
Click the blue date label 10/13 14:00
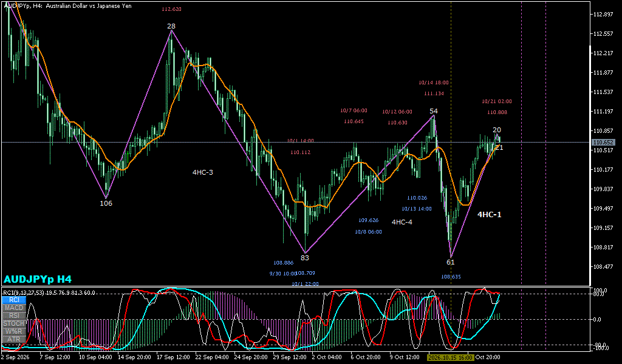click(x=417, y=209)
